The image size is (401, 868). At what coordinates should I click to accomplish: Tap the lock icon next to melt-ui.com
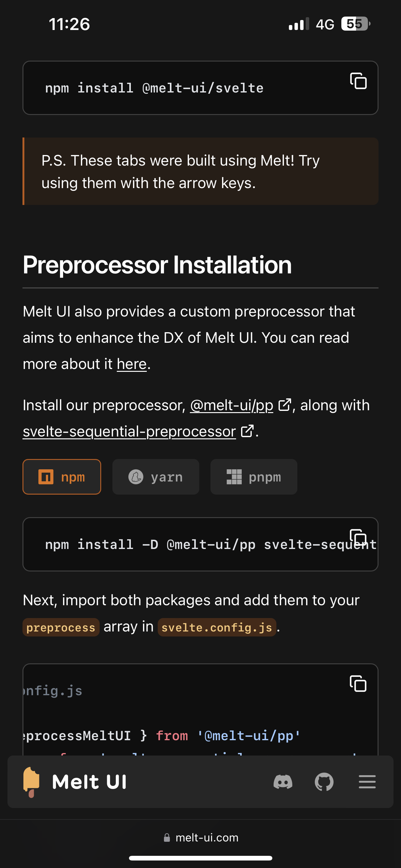pos(167,837)
